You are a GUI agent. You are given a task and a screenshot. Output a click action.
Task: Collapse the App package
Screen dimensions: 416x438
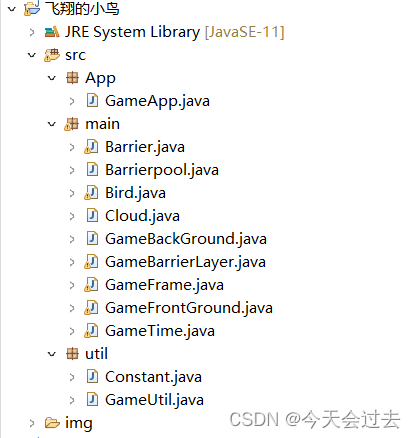52,78
